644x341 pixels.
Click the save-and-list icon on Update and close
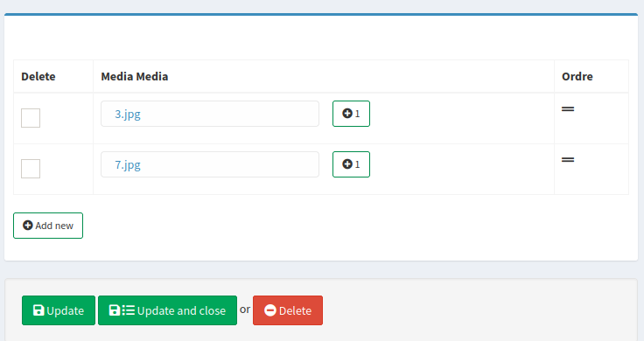click(x=122, y=310)
